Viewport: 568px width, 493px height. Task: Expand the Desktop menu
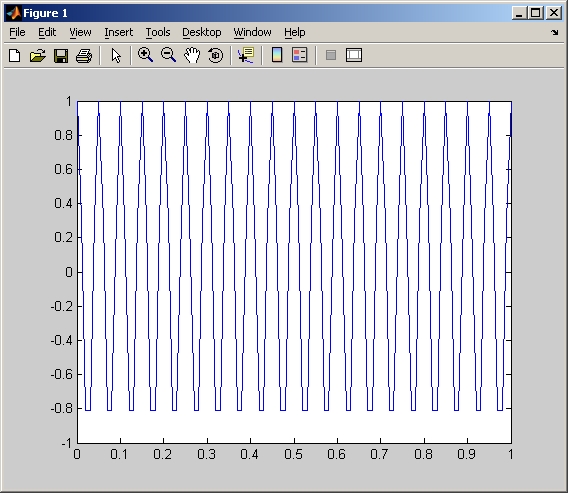click(x=202, y=32)
